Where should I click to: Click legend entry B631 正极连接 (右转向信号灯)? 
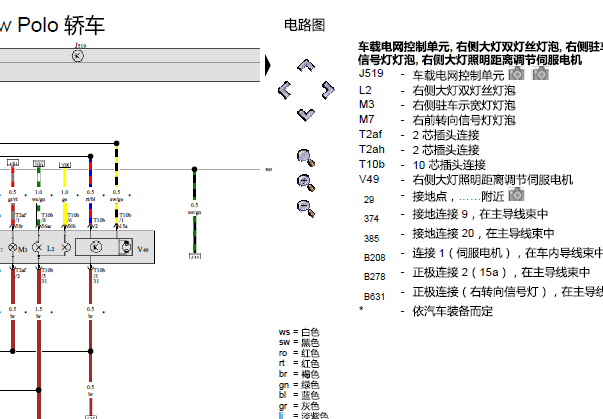(x=483, y=293)
